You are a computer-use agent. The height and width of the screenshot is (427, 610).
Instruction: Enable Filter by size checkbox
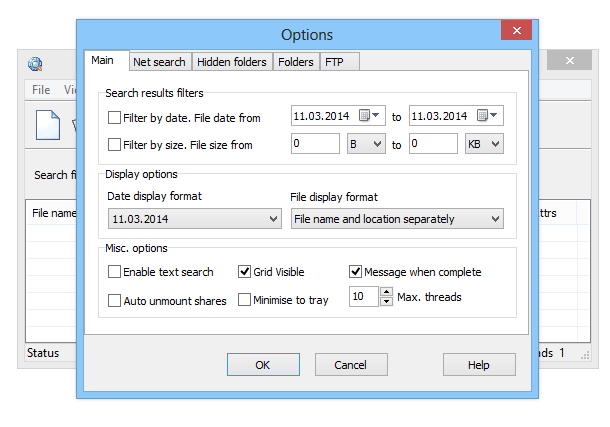click(x=115, y=145)
